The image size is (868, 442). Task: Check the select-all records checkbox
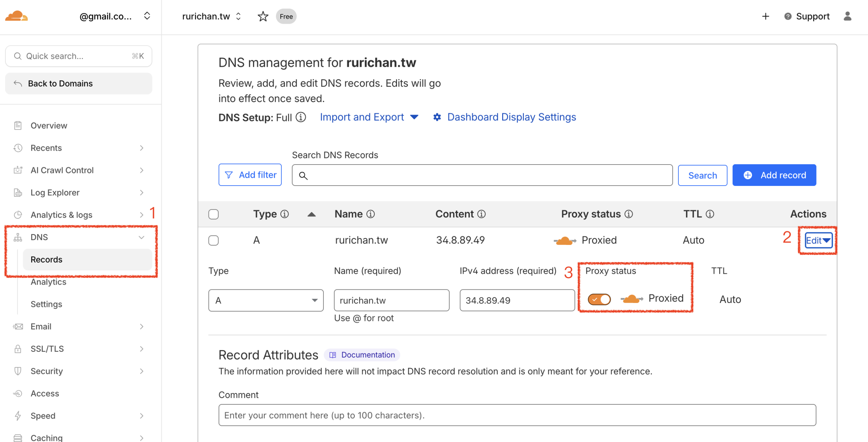[x=213, y=214]
